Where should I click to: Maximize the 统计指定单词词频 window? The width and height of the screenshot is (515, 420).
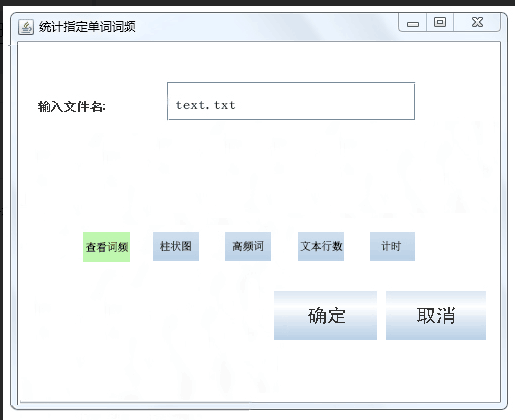(x=440, y=22)
